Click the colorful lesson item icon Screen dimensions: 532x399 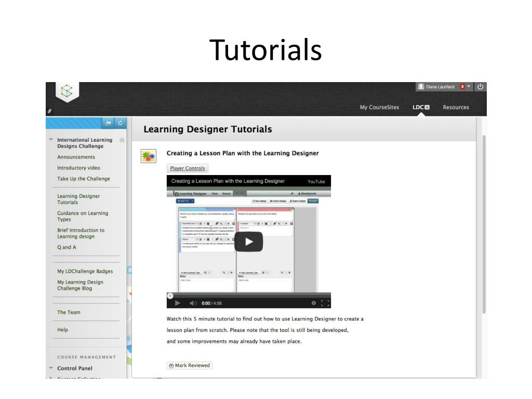149,156
